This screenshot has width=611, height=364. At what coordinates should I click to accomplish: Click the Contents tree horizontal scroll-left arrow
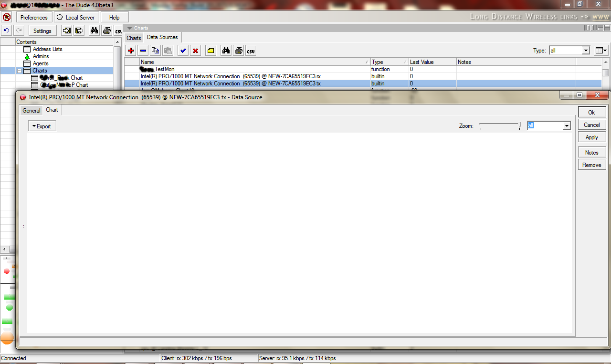tap(4, 250)
